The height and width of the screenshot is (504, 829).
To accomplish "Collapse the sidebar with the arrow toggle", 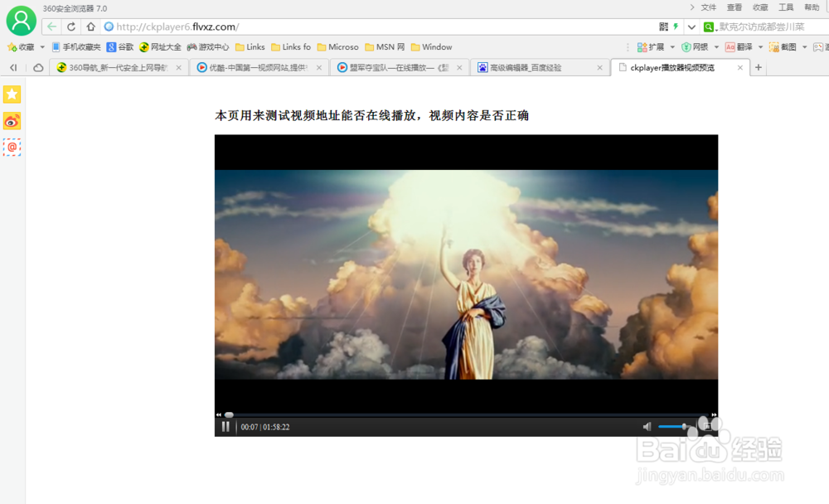I will [x=13, y=67].
